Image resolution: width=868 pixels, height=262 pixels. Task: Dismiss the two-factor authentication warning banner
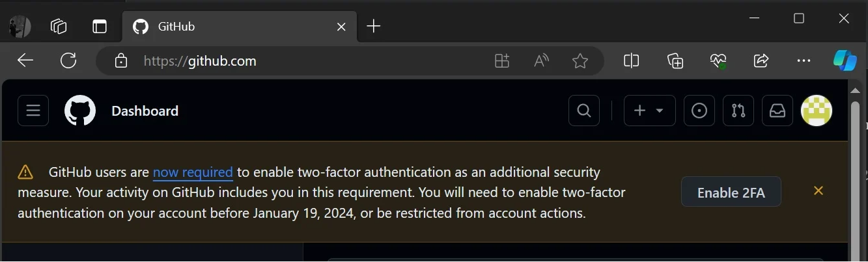click(x=819, y=190)
